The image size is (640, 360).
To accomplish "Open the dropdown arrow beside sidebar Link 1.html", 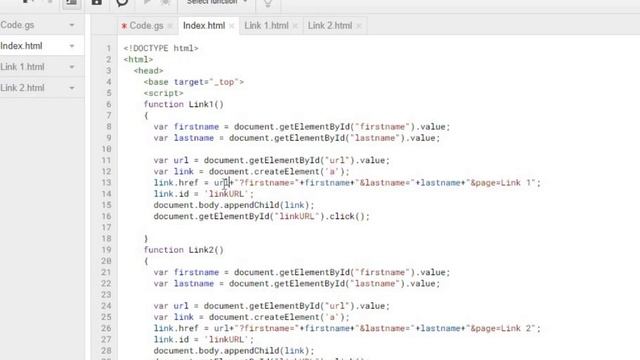I will (72, 67).
